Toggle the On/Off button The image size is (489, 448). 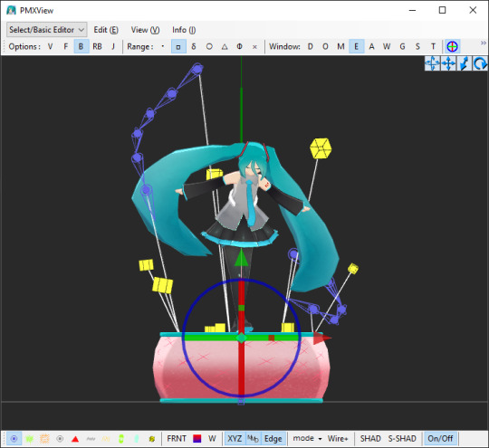[440, 439]
